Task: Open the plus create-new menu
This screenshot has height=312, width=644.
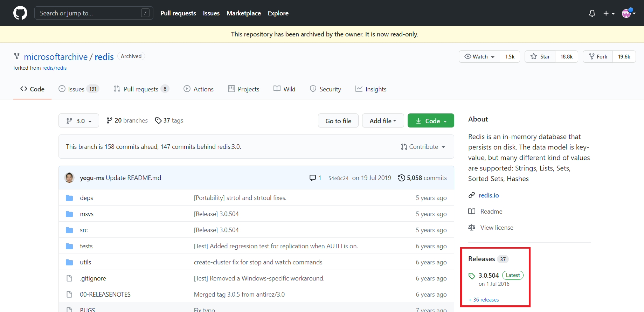Action: 609,13
